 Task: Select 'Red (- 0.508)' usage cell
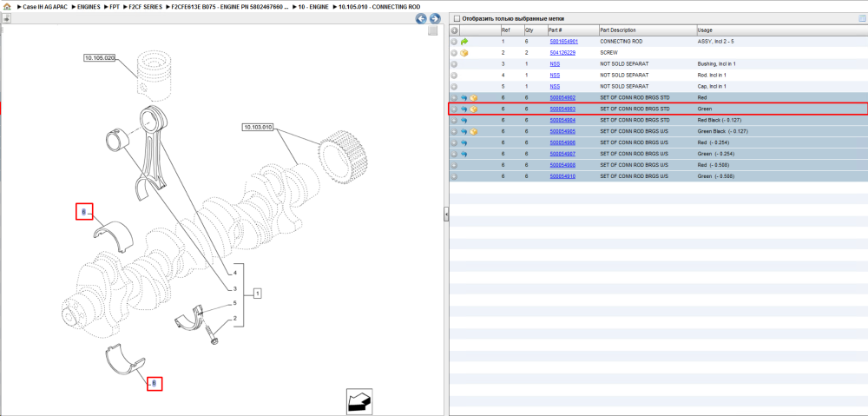point(713,165)
